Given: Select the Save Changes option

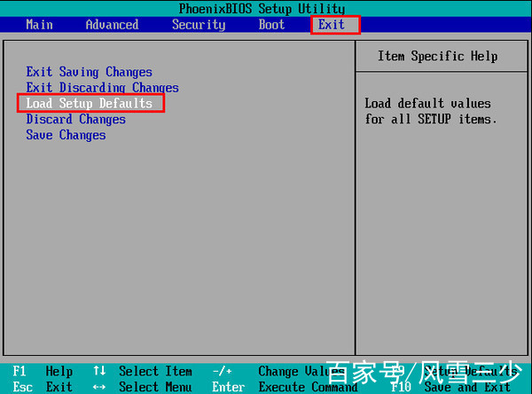Looking at the screenshot, I should [66, 135].
